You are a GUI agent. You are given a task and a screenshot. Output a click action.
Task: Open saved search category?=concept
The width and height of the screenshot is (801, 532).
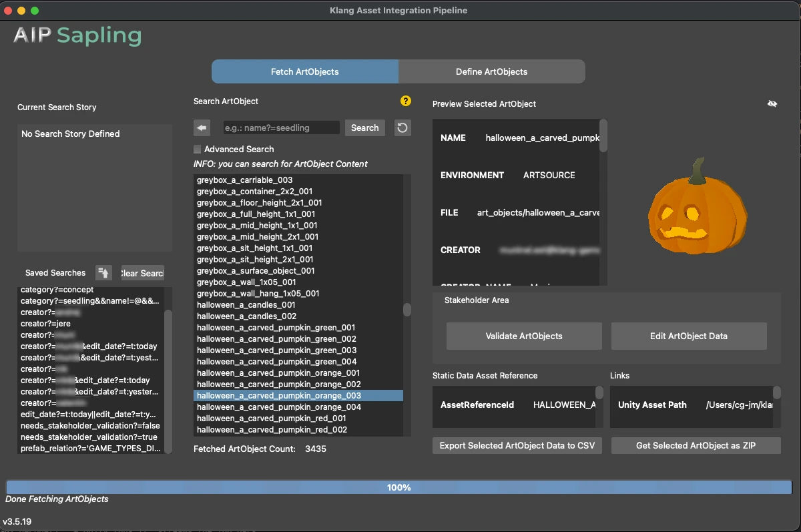(x=91, y=290)
